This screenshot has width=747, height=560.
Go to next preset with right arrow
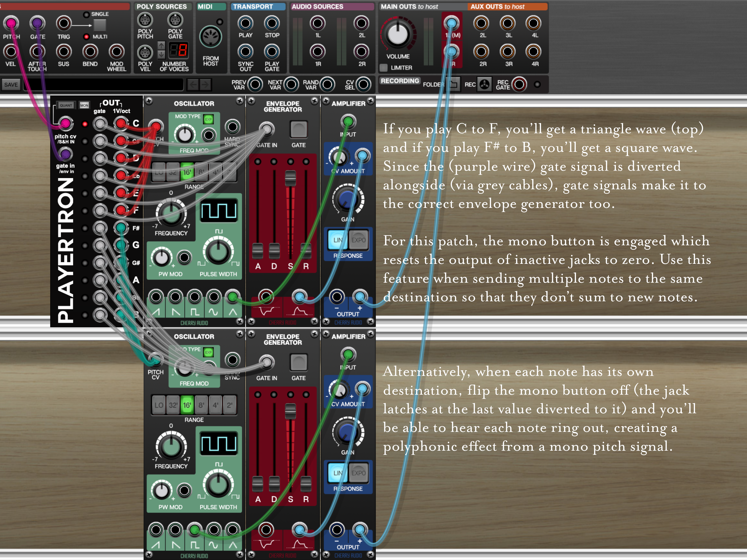[x=205, y=85]
